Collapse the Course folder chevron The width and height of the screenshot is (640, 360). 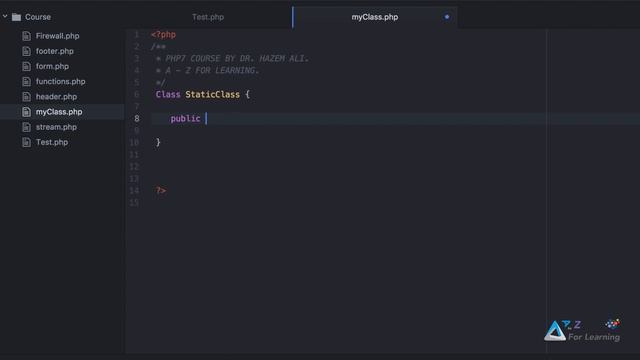[x=5, y=17]
